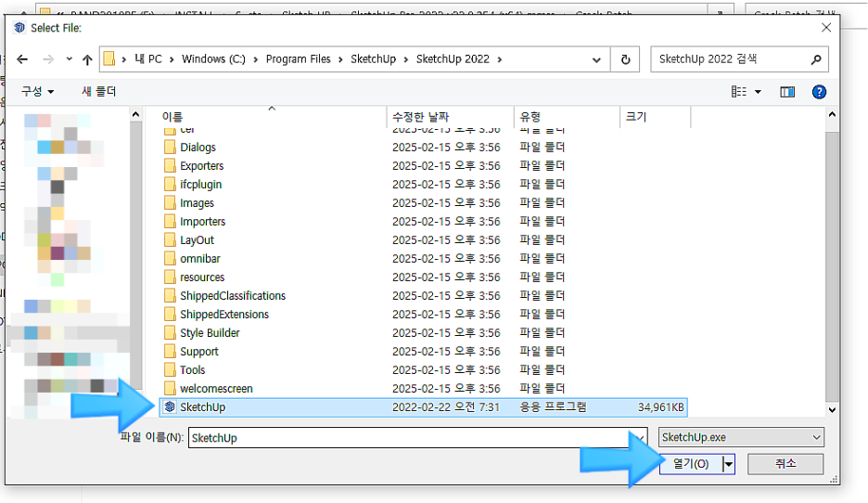
Task: Close the Select File dialog
Action: tap(826, 28)
